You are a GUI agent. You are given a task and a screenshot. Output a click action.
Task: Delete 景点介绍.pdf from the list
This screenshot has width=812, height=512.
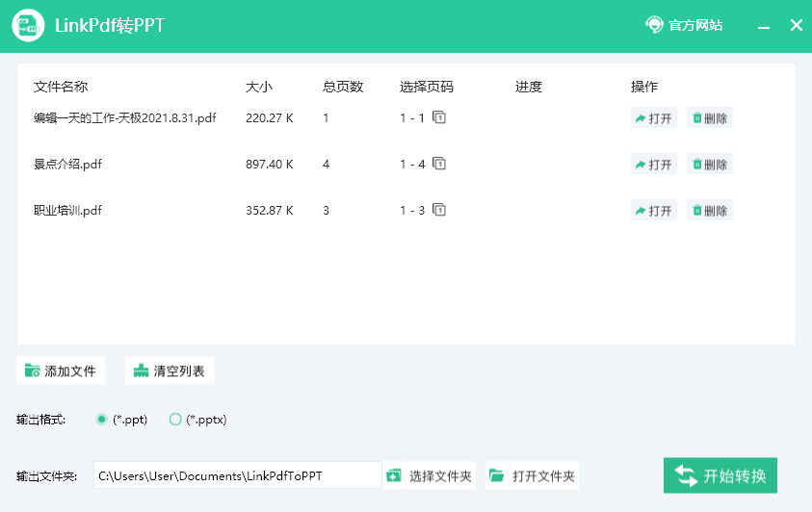[710, 164]
